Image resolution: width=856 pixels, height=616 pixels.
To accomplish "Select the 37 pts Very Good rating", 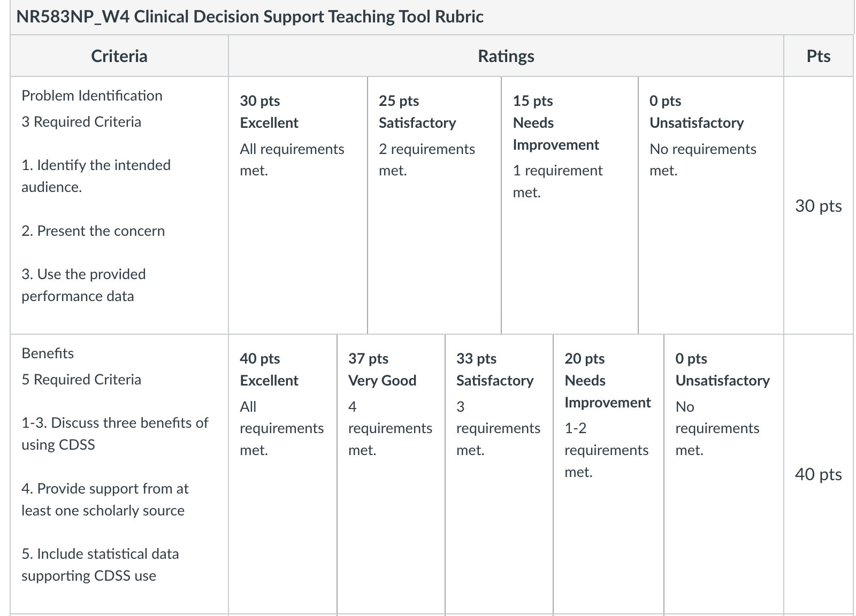I will click(391, 474).
